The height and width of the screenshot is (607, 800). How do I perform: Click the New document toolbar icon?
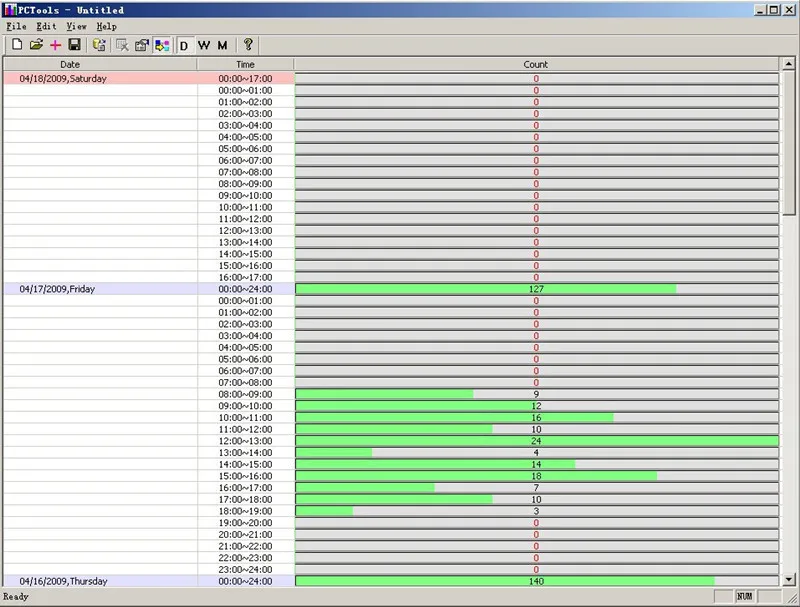click(x=17, y=45)
